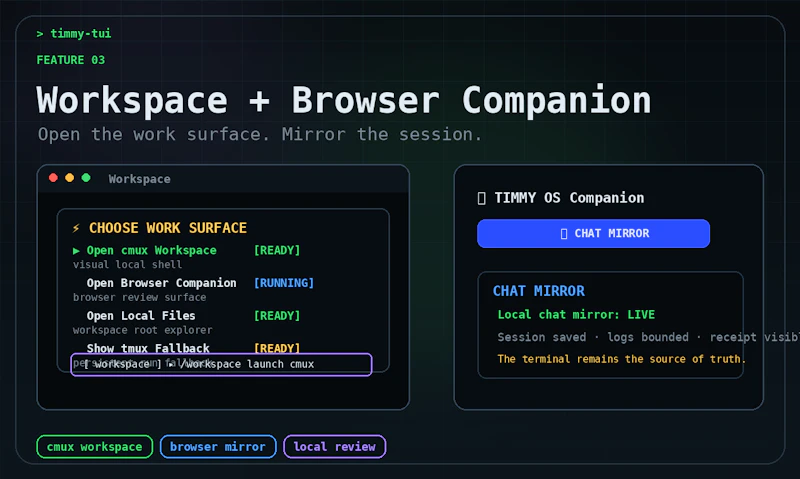The height and width of the screenshot is (479, 800).
Task: Click the READY status beside Show tmux Fallback
Action: (x=277, y=348)
